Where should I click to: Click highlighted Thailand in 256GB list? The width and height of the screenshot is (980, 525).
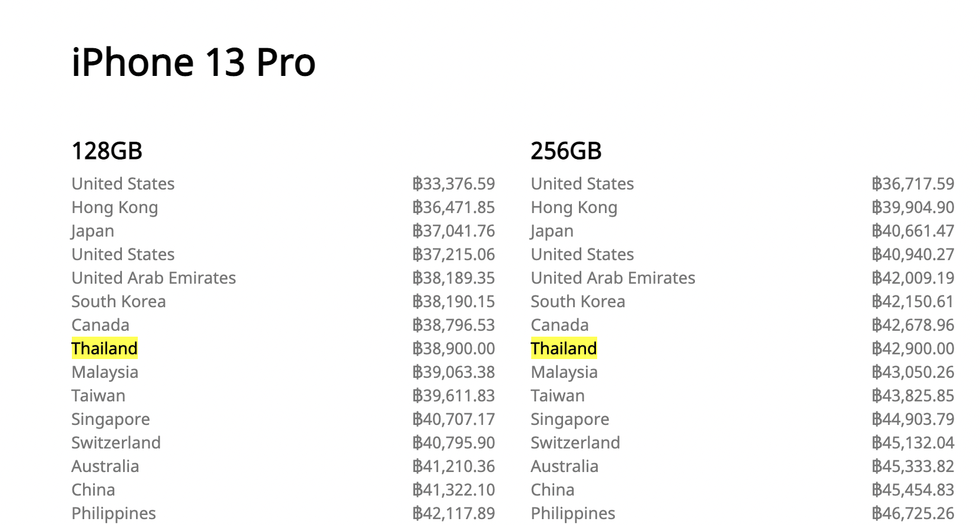pyautogui.click(x=564, y=348)
